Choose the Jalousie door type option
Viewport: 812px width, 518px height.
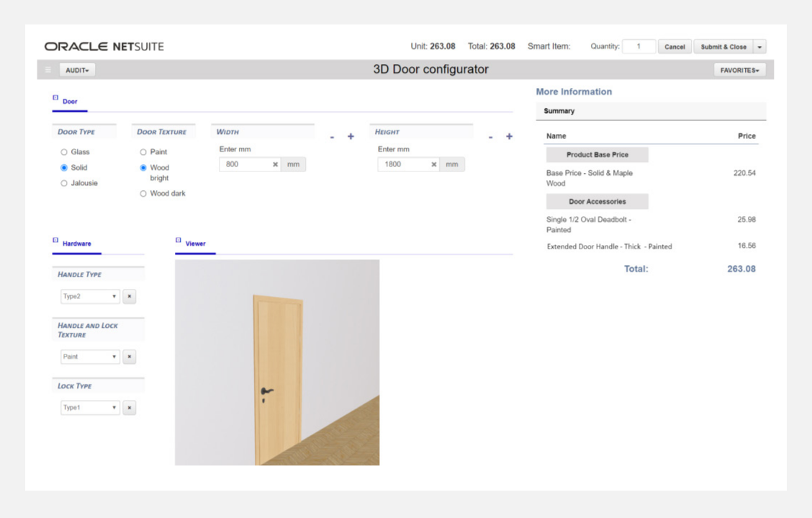click(x=64, y=183)
